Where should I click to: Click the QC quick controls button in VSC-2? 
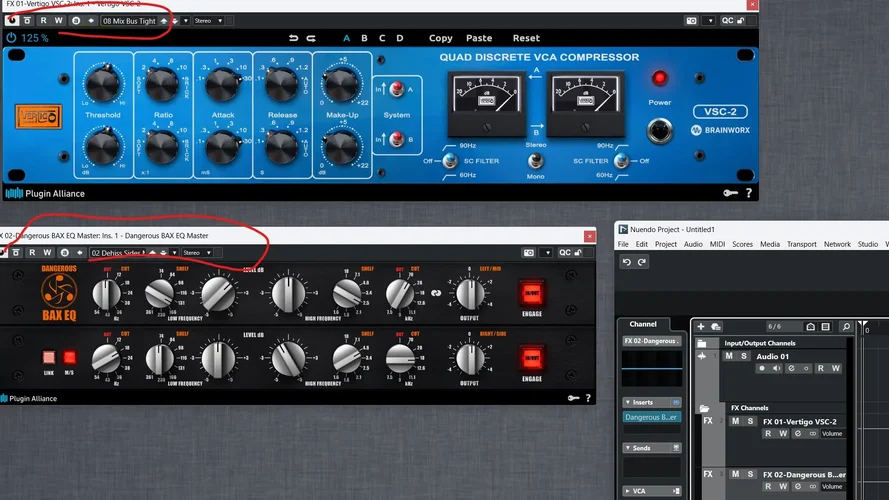(x=727, y=20)
